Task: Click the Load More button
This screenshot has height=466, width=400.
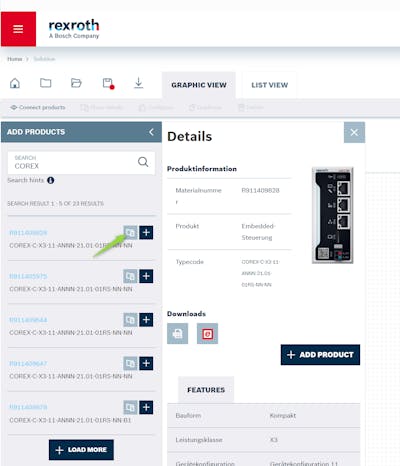Action: click(x=81, y=450)
